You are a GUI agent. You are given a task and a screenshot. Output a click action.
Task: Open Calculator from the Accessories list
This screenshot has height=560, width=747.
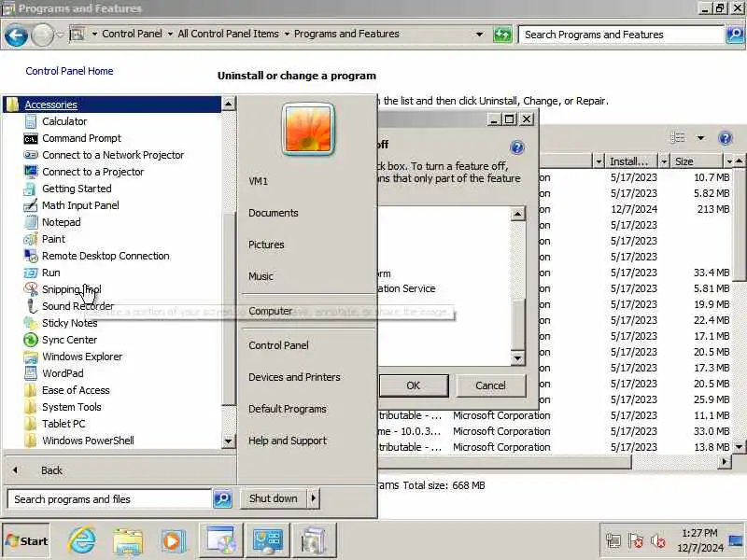pyautogui.click(x=64, y=121)
